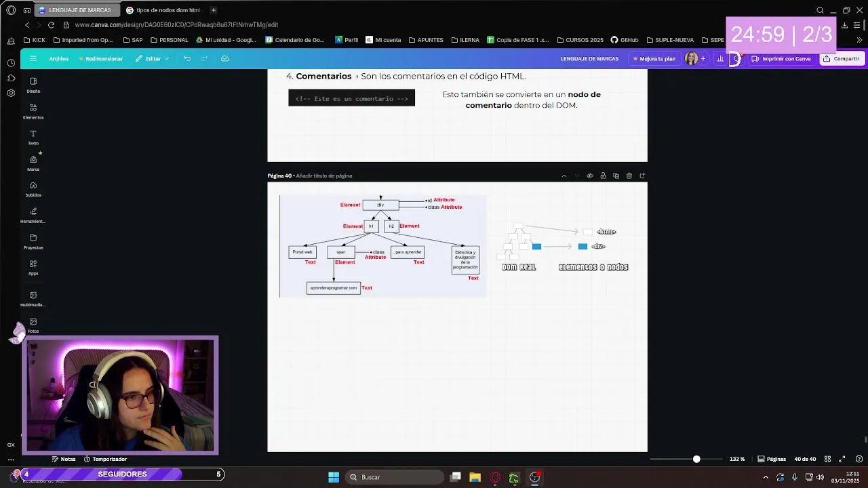The width and height of the screenshot is (868, 488).
Task: Open the Herramientas panel
Action: tap(33, 216)
